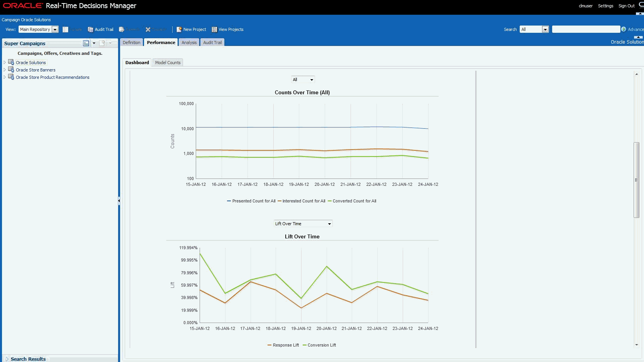Open the counts filter All dropdown
Viewport: 644px width, 362px height.
tap(303, 80)
